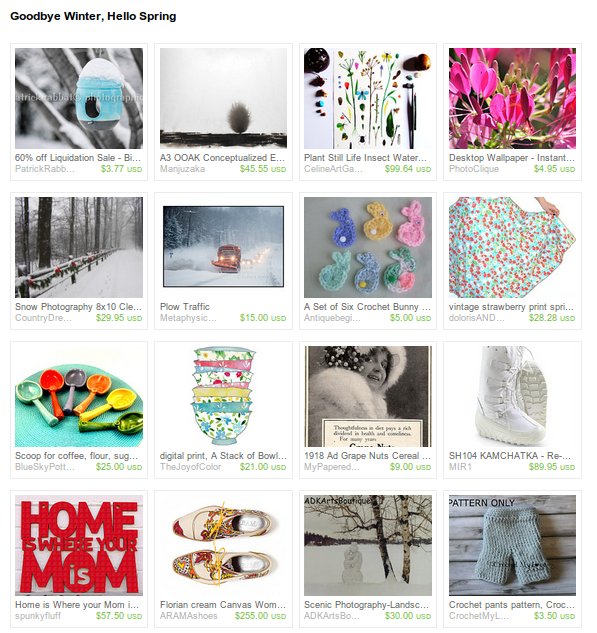Open the stacked bowls digital print image

coord(223,396)
